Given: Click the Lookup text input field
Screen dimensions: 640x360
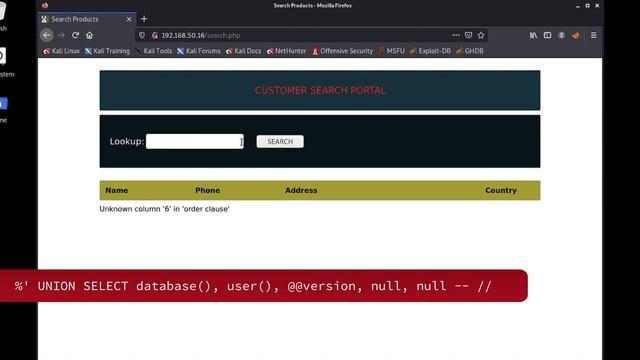Looking at the screenshot, I should click(195, 142).
